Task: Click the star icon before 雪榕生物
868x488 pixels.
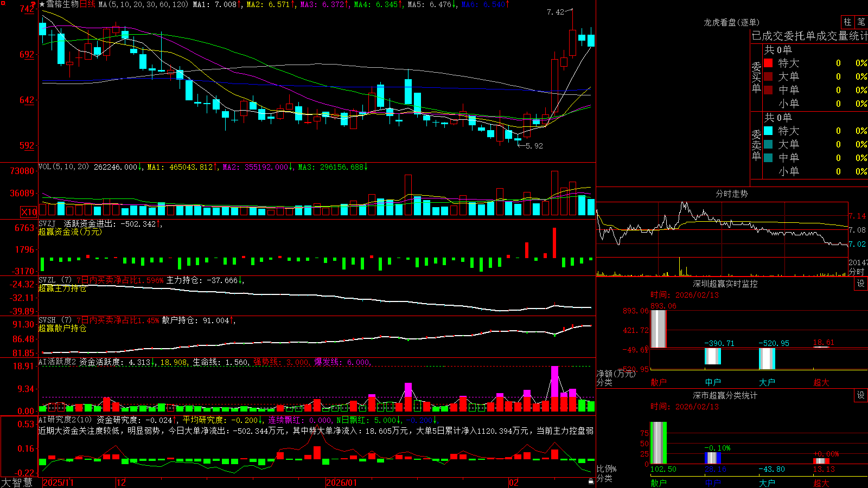Action: 42,4
